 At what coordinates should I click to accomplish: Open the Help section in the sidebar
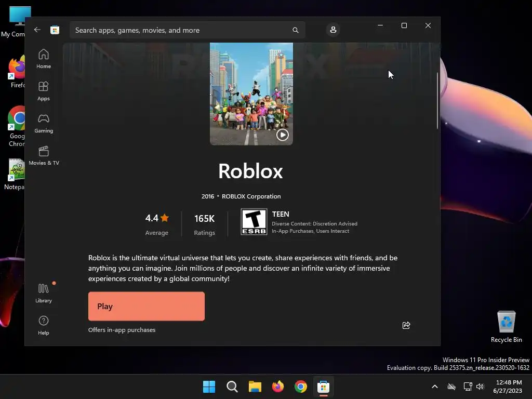44,326
